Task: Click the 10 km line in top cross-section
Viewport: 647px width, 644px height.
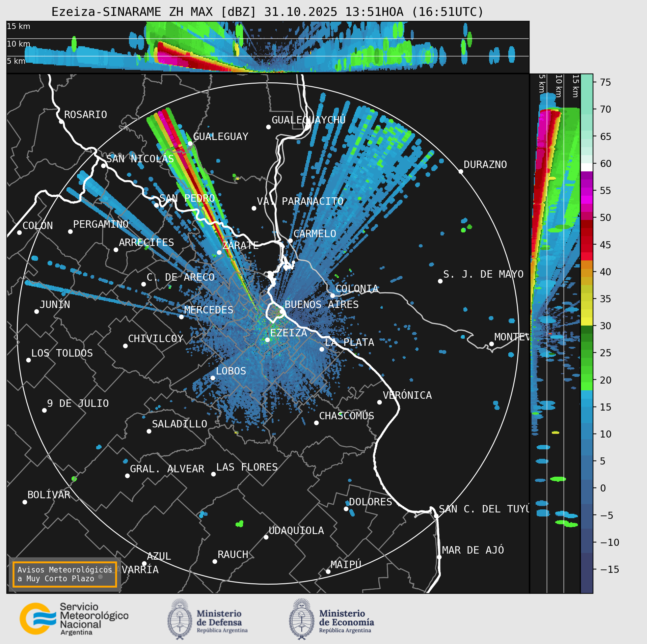Action: pos(268,39)
